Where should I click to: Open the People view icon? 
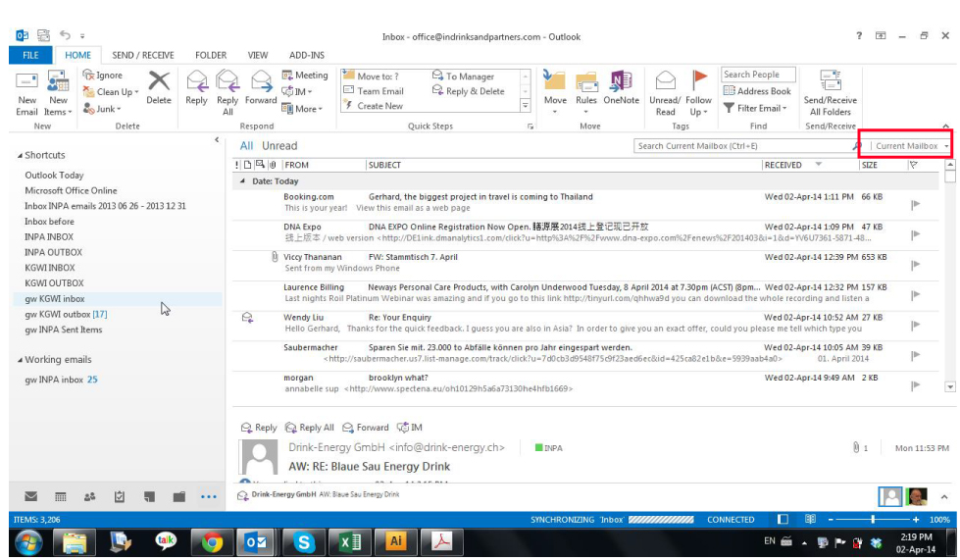tap(89, 496)
